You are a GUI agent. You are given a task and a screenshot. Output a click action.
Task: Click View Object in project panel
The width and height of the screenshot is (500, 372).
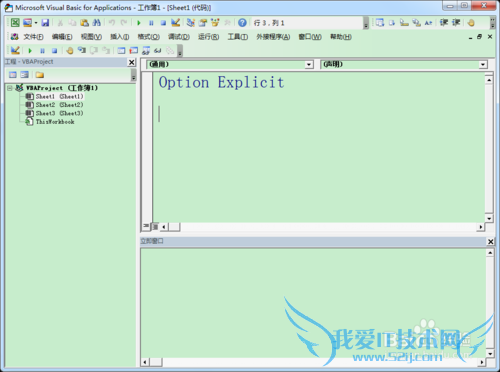24,75
